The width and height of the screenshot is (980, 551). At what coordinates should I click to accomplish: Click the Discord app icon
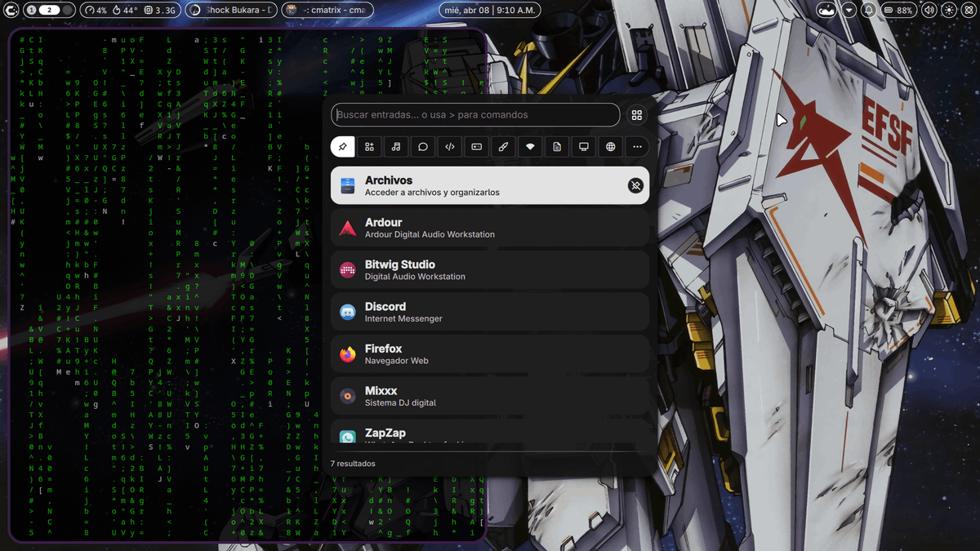coord(348,313)
